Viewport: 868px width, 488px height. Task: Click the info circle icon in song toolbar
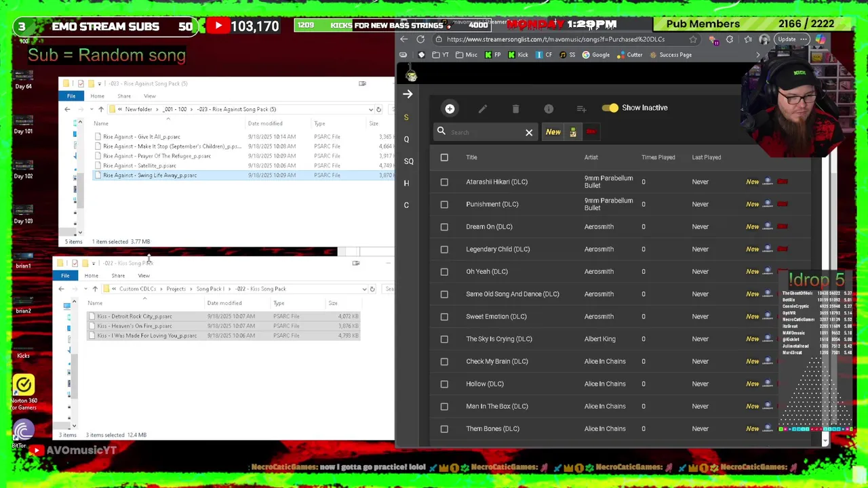click(x=549, y=108)
